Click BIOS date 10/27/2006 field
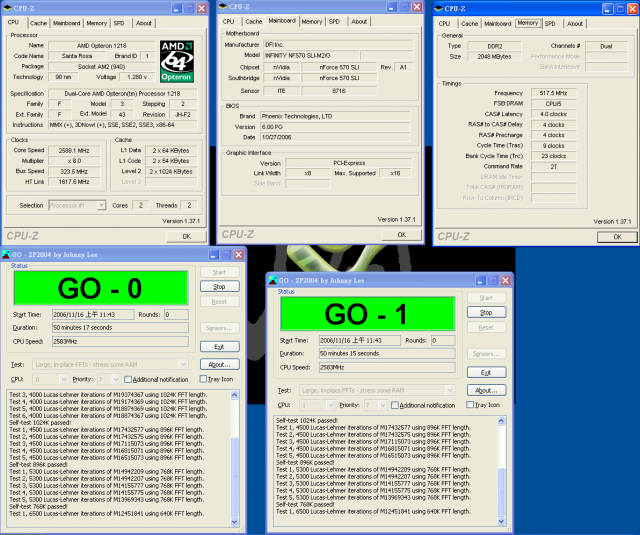Image resolution: width=640 pixels, height=535 pixels. coord(335,137)
